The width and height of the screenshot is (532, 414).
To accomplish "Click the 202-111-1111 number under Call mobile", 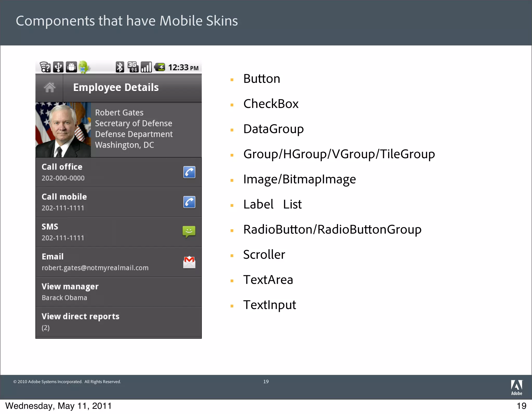I will pos(63,208).
